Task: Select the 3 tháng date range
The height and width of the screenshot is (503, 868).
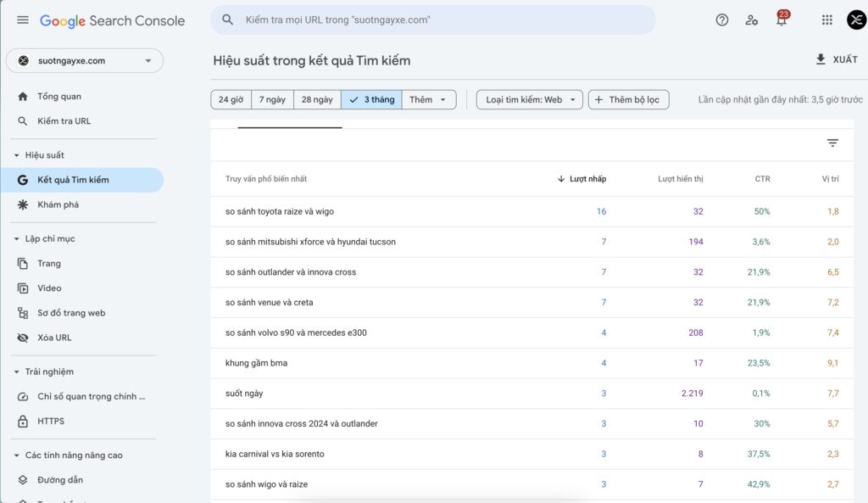Action: pyautogui.click(x=371, y=100)
